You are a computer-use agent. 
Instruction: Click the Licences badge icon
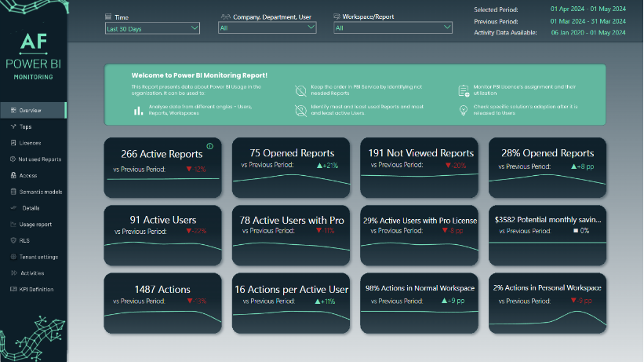click(13, 143)
